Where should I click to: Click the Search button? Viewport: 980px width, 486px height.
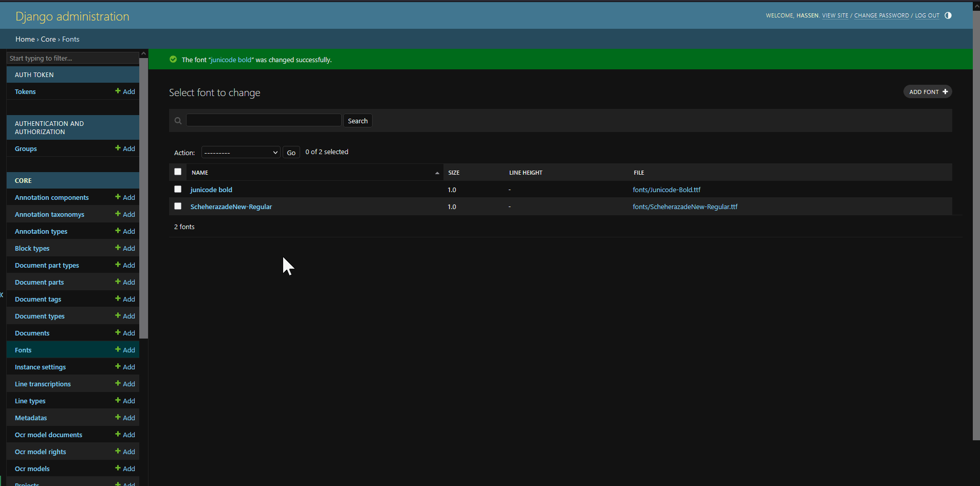[358, 121]
